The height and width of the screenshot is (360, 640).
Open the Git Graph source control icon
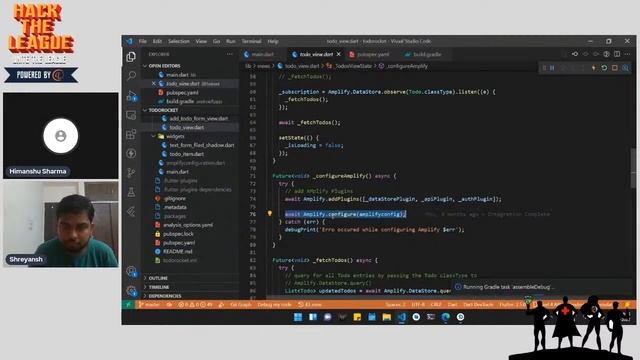(131, 173)
